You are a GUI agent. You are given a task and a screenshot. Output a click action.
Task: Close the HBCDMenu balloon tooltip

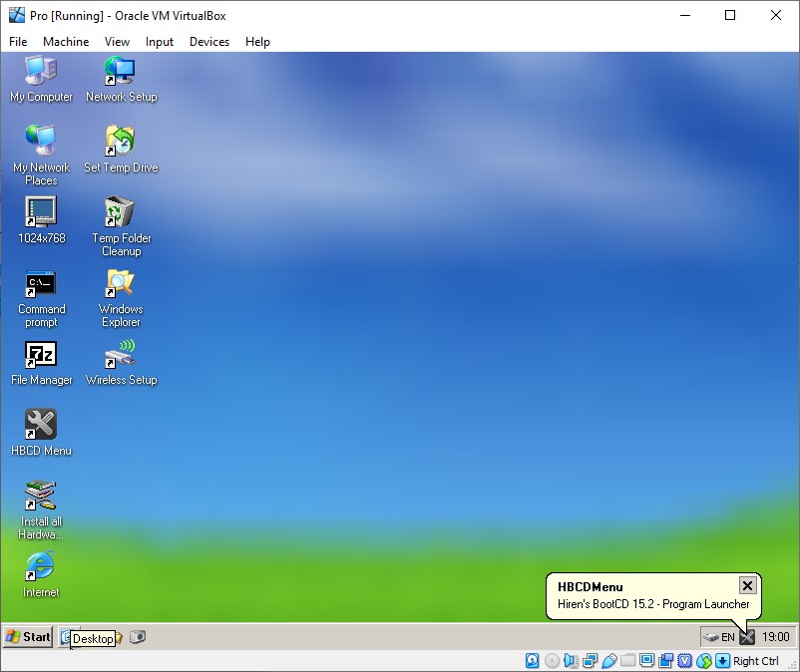[x=747, y=586]
